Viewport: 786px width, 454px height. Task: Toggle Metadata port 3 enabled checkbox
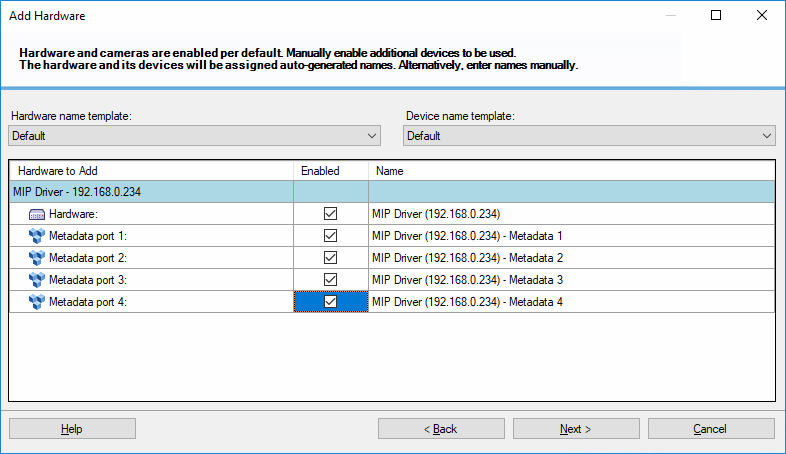[330, 280]
